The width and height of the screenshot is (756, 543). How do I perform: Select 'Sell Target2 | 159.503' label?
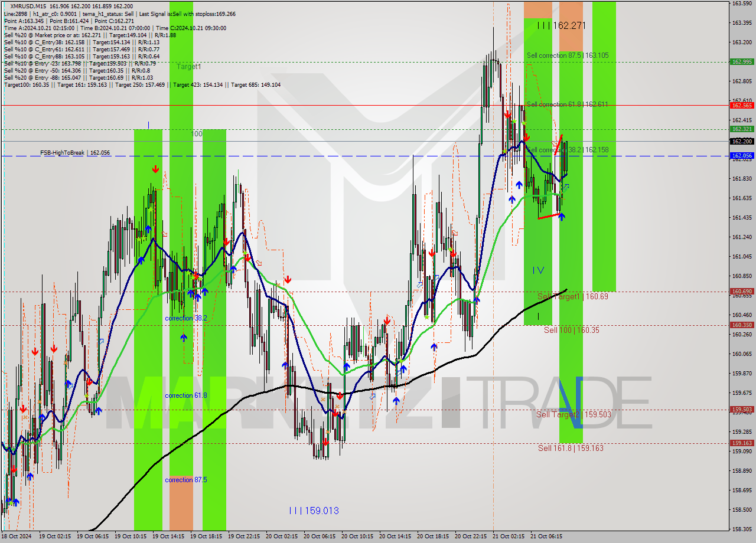pos(575,414)
